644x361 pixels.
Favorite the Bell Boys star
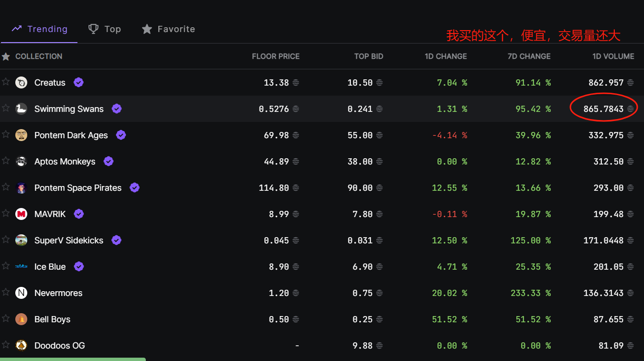tap(6, 318)
